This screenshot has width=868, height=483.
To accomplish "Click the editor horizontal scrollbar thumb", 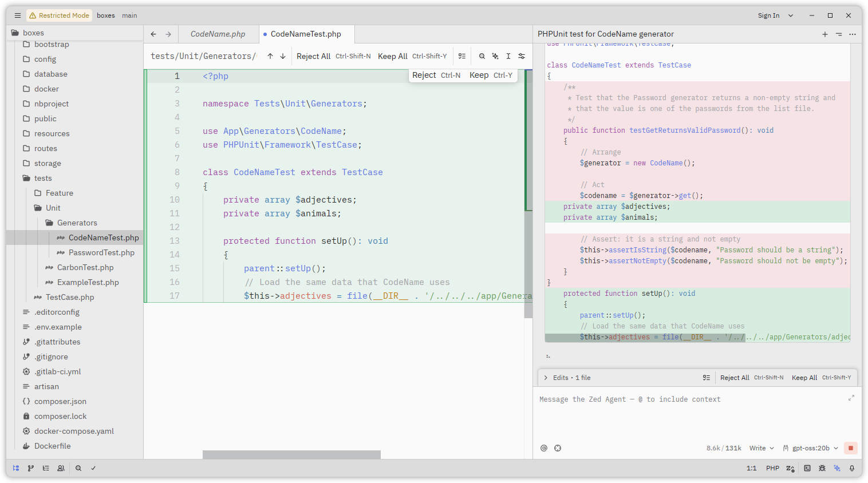I will pyautogui.click(x=291, y=454).
